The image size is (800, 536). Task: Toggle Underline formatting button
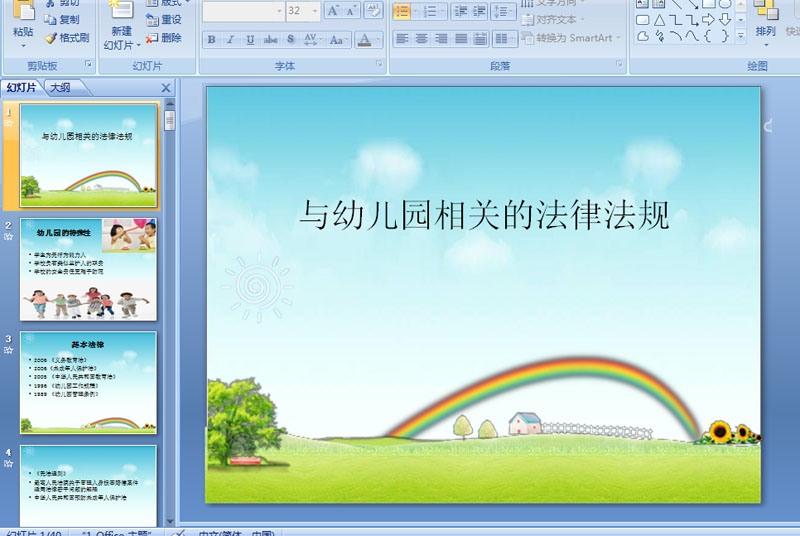[250, 39]
